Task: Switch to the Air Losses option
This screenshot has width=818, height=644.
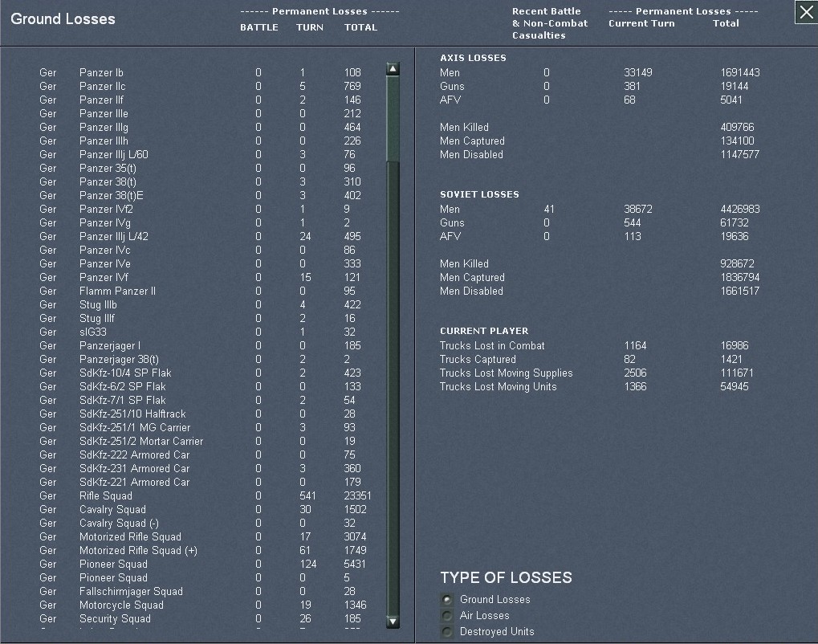Action: pyautogui.click(x=446, y=616)
